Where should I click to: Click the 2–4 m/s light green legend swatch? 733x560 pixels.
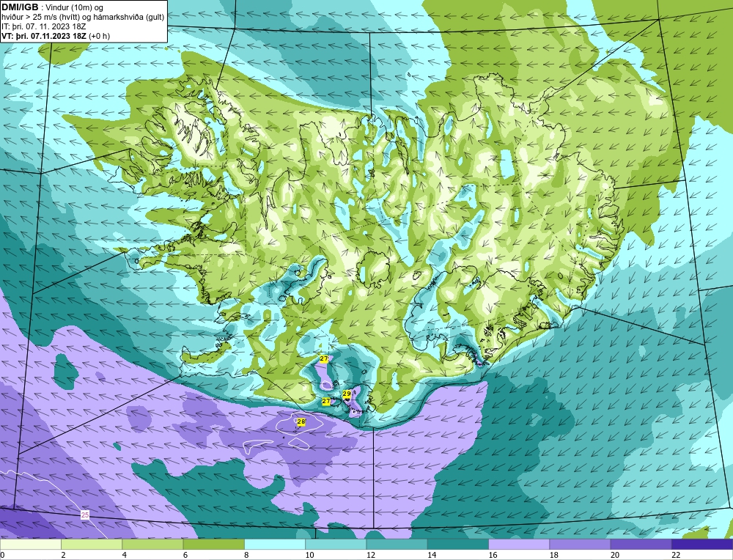coord(92,544)
